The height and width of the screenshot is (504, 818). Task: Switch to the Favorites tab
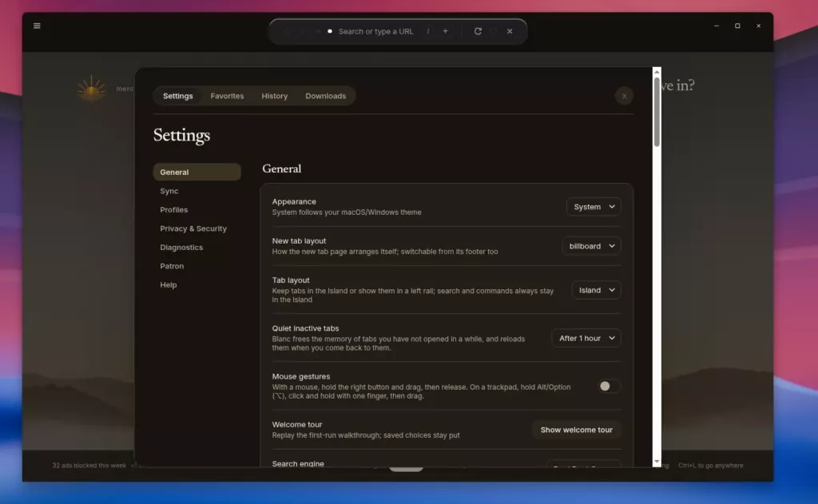pyautogui.click(x=227, y=96)
